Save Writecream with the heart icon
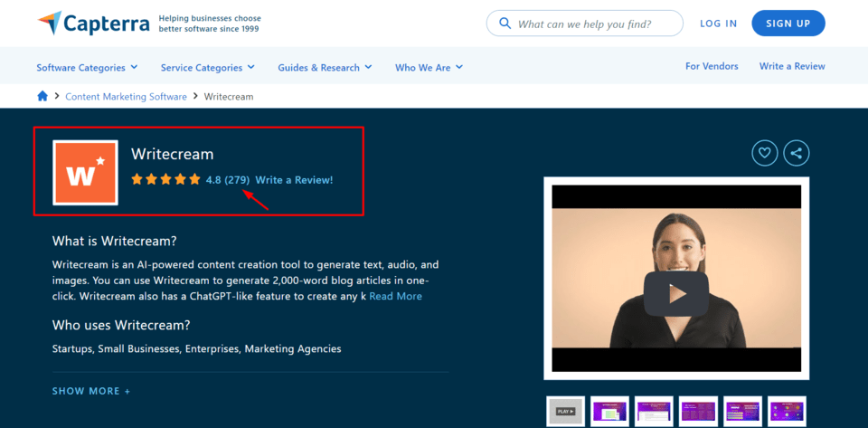 764,153
